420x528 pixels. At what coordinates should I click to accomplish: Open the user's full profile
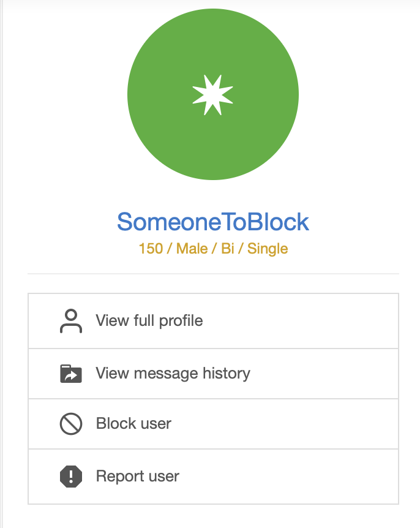pos(149,320)
